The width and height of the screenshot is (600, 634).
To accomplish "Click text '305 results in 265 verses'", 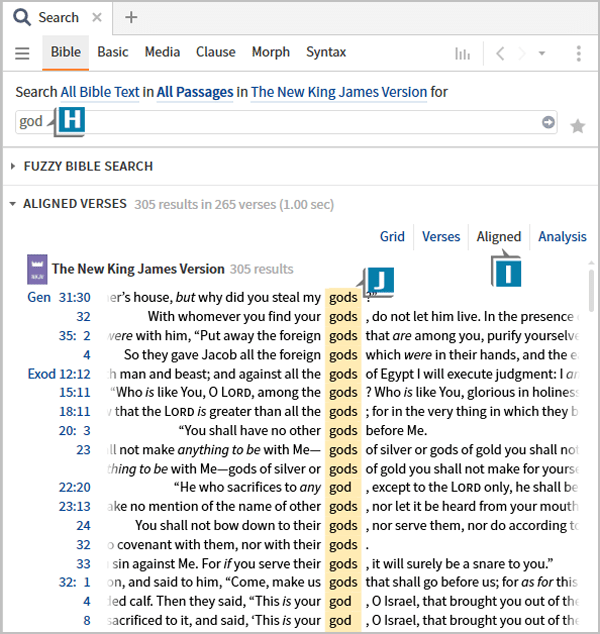I will (x=205, y=205).
